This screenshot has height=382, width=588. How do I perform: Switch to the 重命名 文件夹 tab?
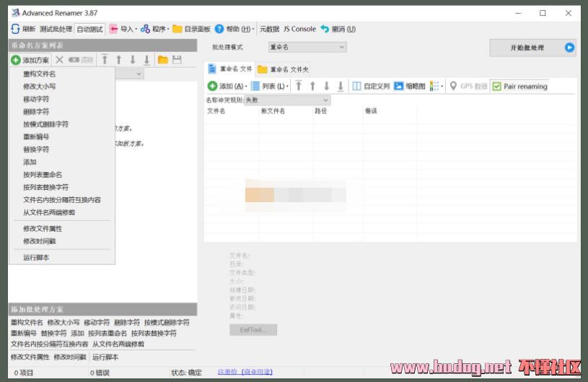[x=284, y=69]
